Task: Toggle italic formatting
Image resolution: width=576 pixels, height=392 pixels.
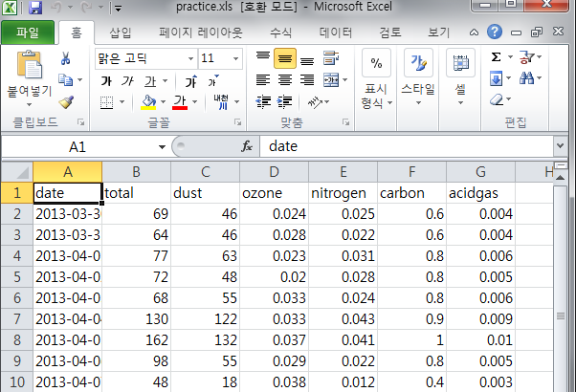Action: 125,80
